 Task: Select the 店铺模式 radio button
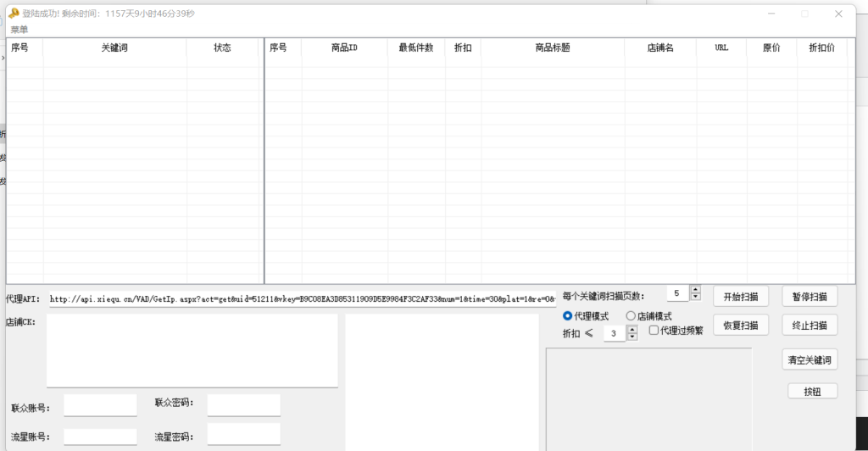click(x=631, y=316)
